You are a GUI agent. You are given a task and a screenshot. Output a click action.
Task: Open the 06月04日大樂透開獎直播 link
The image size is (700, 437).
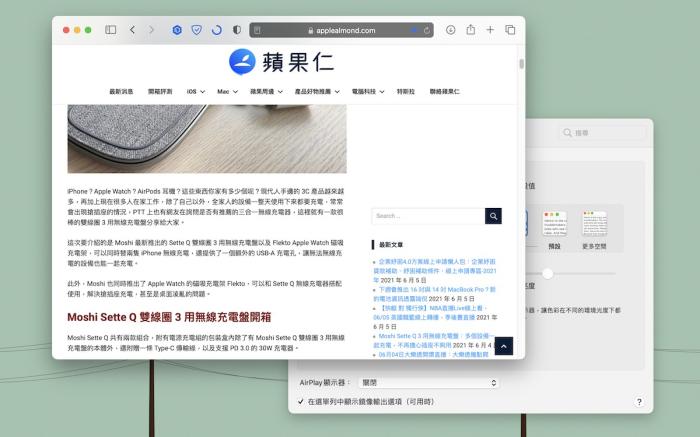(433, 354)
